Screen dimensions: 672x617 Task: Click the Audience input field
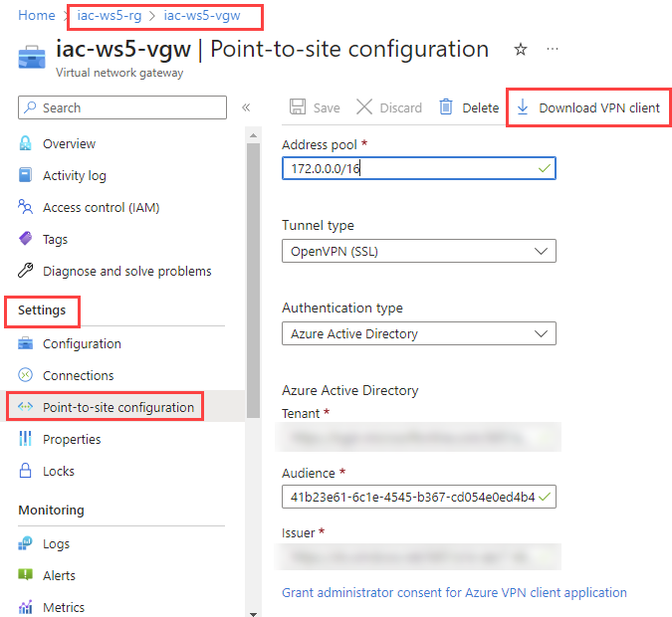pyautogui.click(x=419, y=497)
